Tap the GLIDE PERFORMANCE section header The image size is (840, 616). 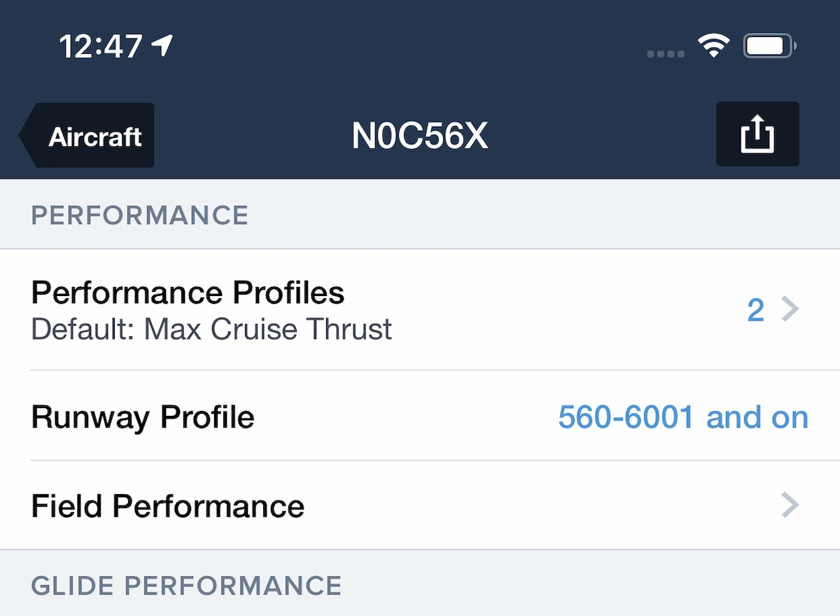click(186, 585)
